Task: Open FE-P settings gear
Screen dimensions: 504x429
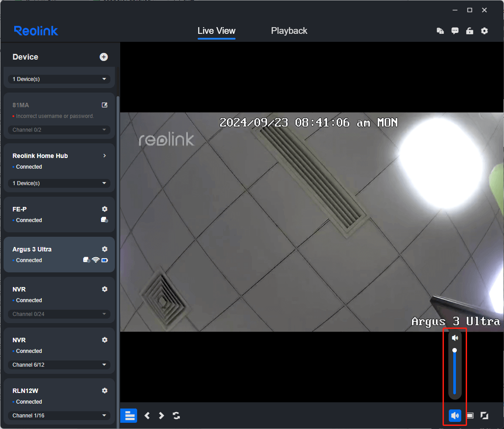Action: (105, 209)
